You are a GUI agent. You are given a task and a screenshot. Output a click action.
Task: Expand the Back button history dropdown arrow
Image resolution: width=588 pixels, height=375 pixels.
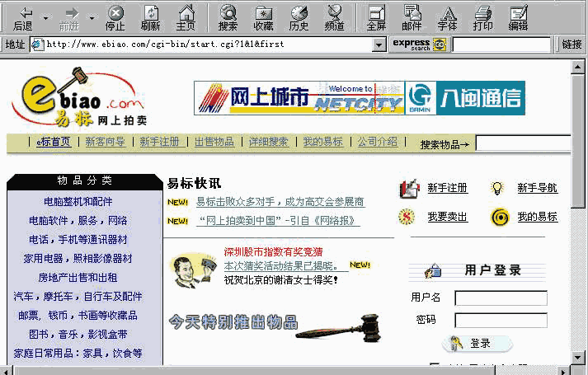pyautogui.click(x=45, y=17)
